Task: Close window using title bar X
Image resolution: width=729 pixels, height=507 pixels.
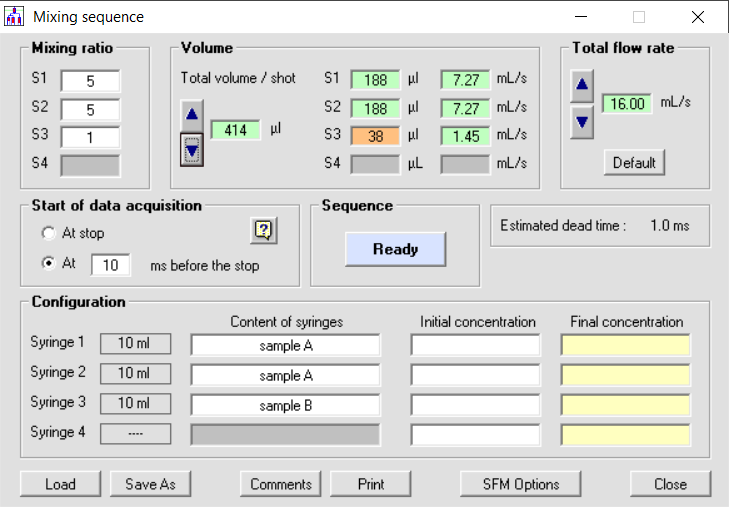Action: pos(697,17)
